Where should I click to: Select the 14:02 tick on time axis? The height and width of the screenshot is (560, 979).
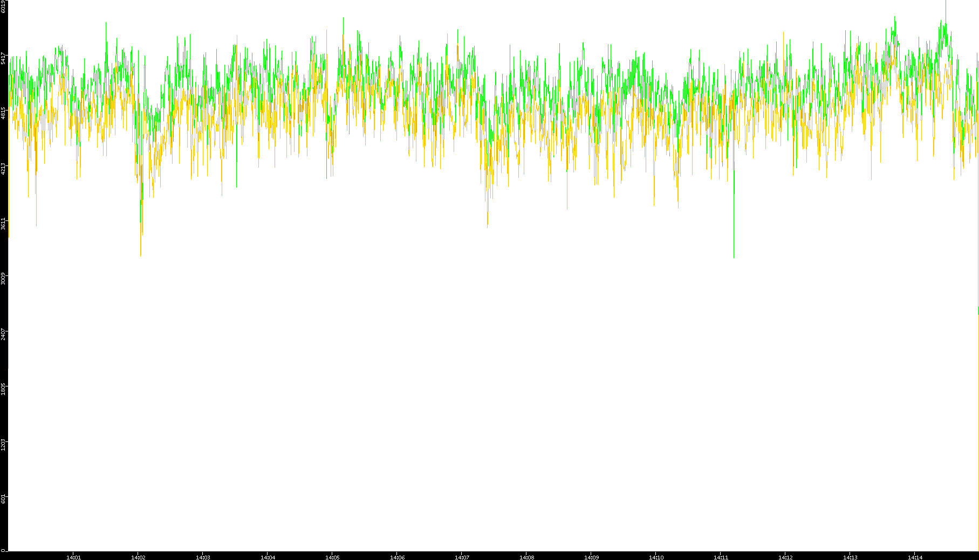click(x=138, y=557)
